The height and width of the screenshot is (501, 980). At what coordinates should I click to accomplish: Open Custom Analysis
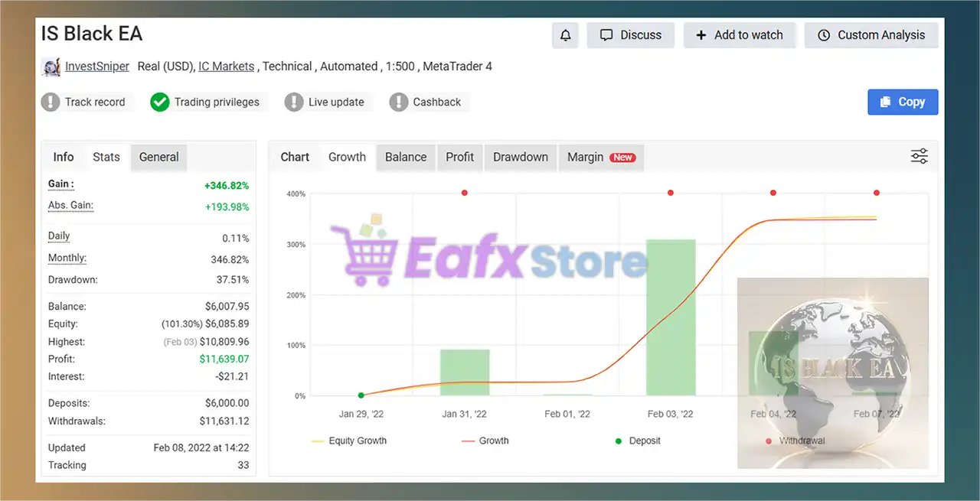[871, 35]
